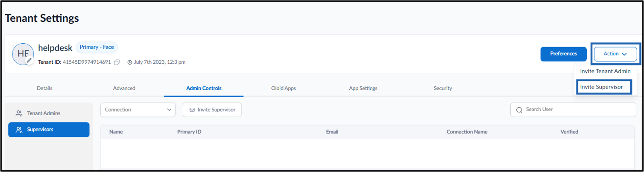
Task: Click the Verified column header
Action: (569, 132)
